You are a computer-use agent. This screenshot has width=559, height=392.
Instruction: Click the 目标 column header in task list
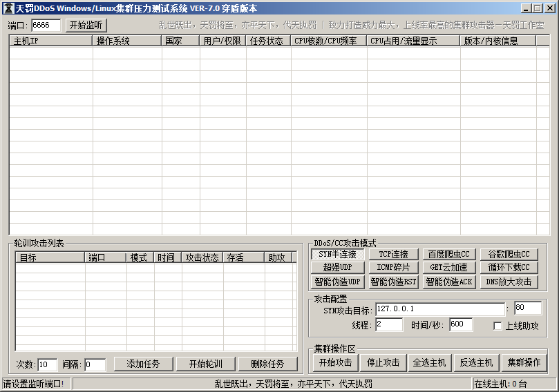pyautogui.click(x=50, y=257)
